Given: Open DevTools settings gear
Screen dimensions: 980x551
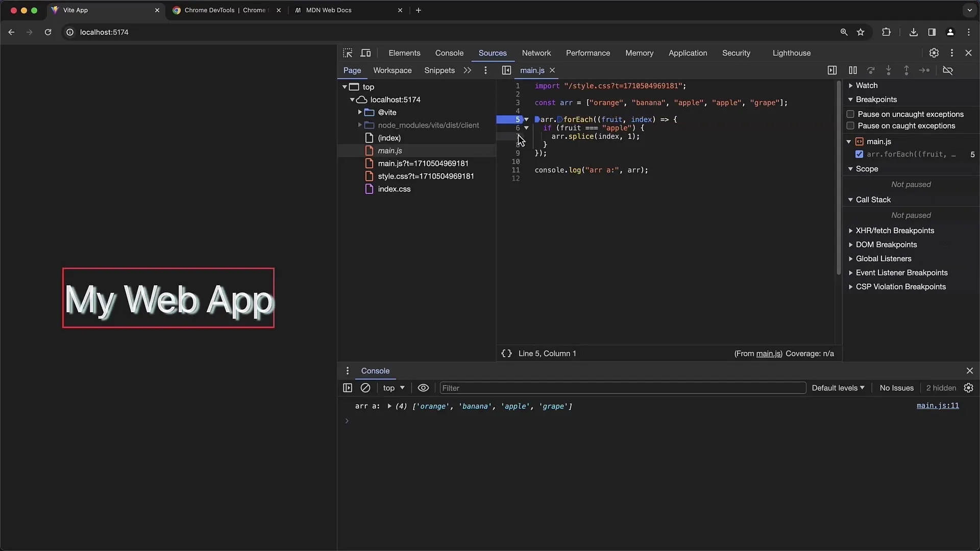Looking at the screenshot, I should click(934, 53).
